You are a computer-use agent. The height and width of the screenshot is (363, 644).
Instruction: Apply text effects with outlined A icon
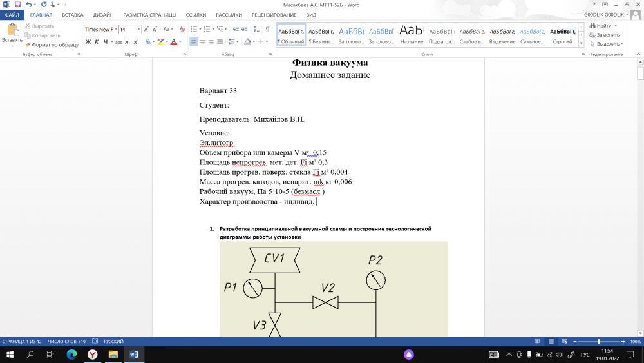pyautogui.click(x=148, y=42)
